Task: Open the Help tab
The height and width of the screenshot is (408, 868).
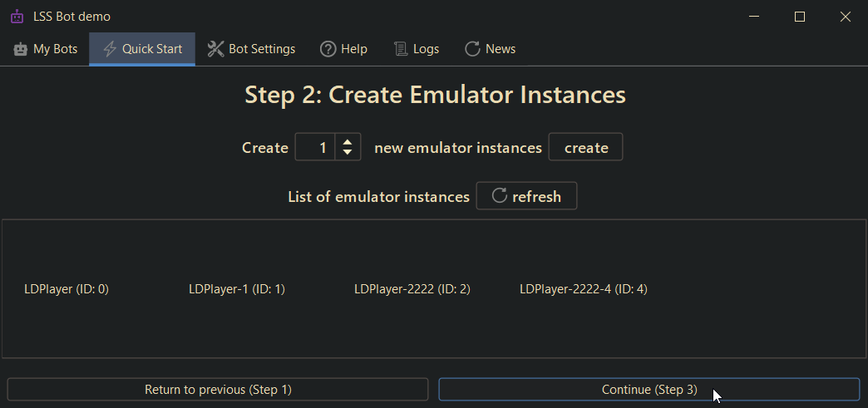Action: [x=343, y=49]
